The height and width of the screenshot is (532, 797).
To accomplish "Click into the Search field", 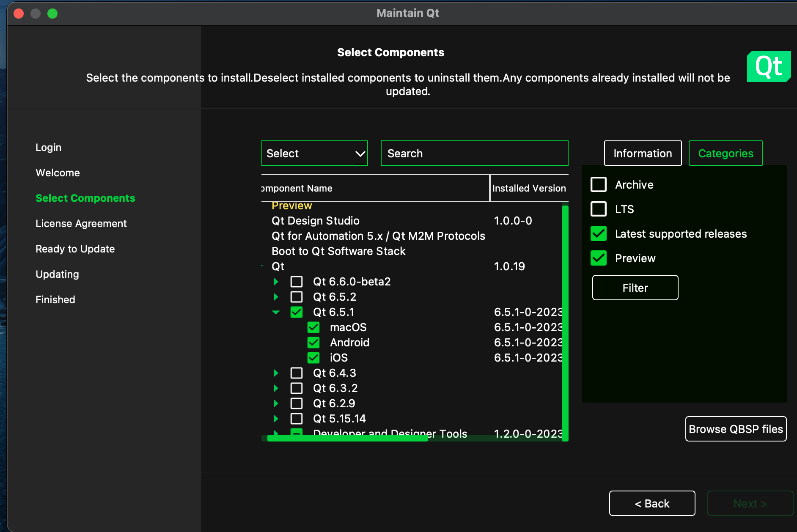I will [x=474, y=153].
